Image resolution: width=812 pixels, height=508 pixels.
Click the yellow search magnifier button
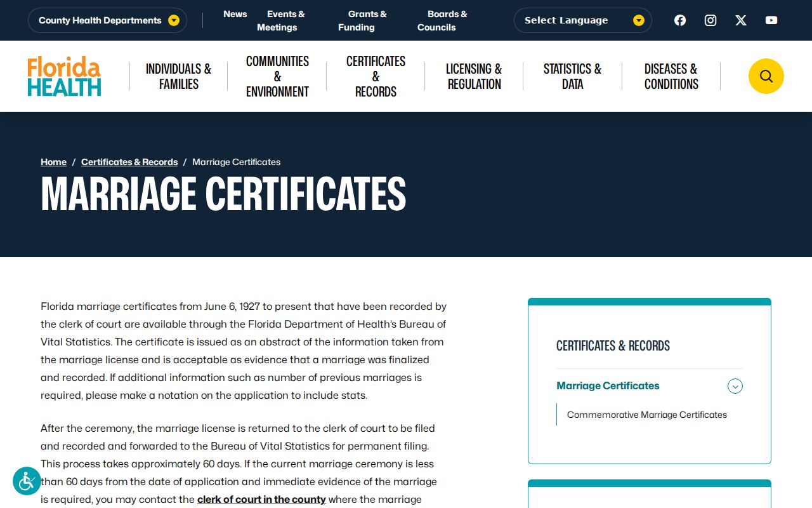click(766, 76)
